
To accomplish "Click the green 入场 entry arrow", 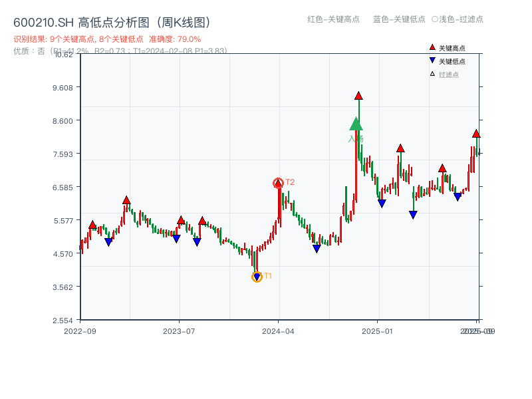I will (356, 125).
